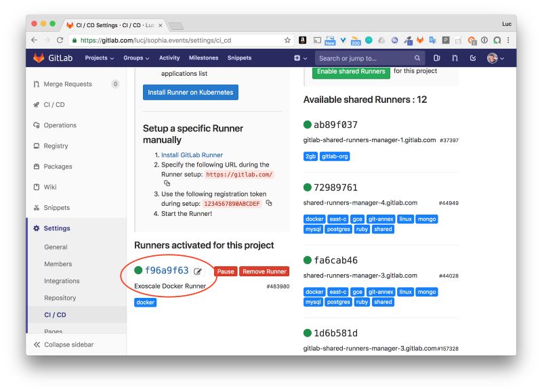Select shared runner name fa6cab46
542x392 pixels.
pyautogui.click(x=335, y=260)
